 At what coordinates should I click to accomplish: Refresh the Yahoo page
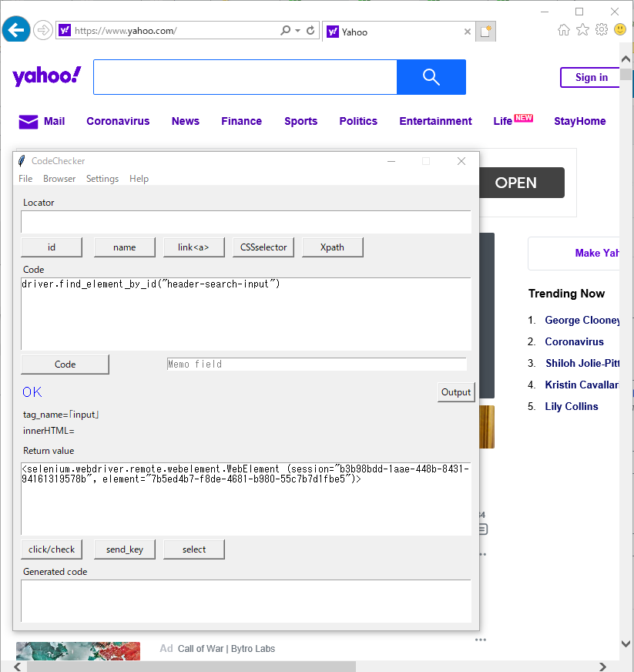point(310,30)
